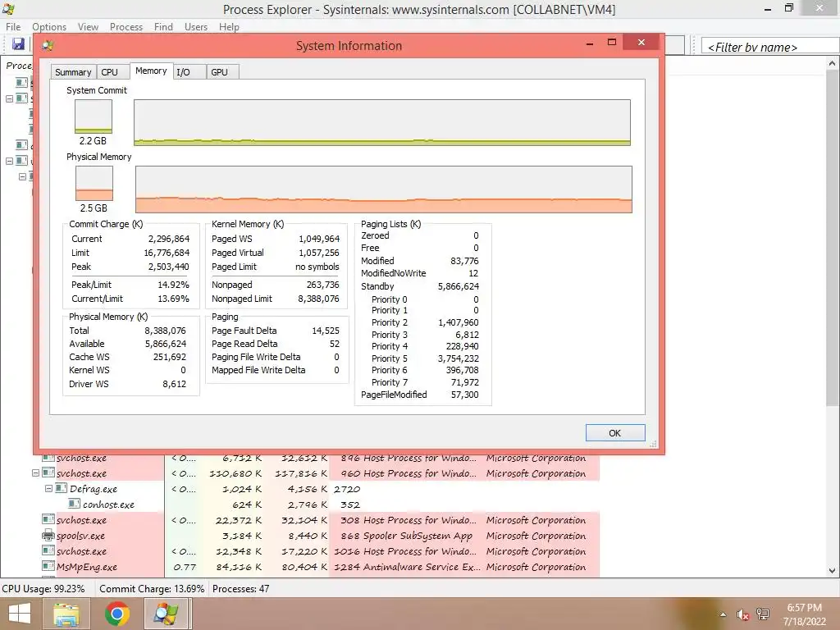Open the View menu
840x630 pixels.
pos(88,27)
